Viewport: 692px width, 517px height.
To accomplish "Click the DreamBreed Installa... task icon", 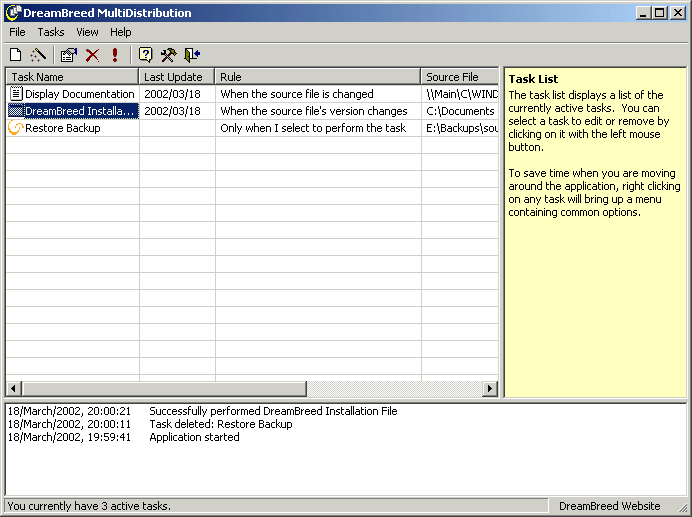I will click(16, 111).
